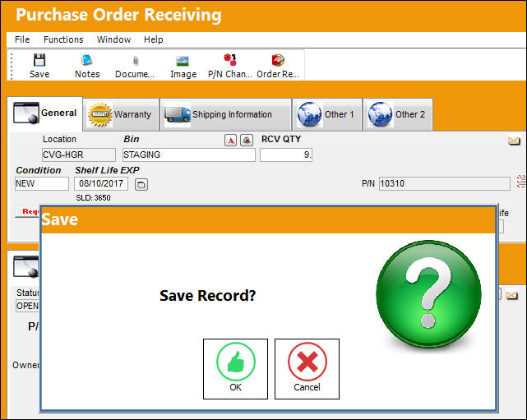Open Notes from the toolbar
The height and width of the screenshot is (420, 527).
click(x=87, y=67)
